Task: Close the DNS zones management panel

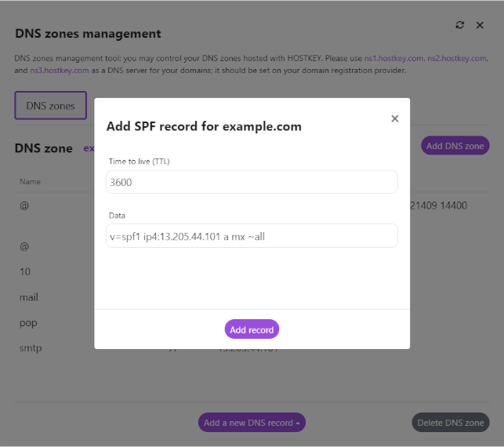Action: click(x=480, y=25)
